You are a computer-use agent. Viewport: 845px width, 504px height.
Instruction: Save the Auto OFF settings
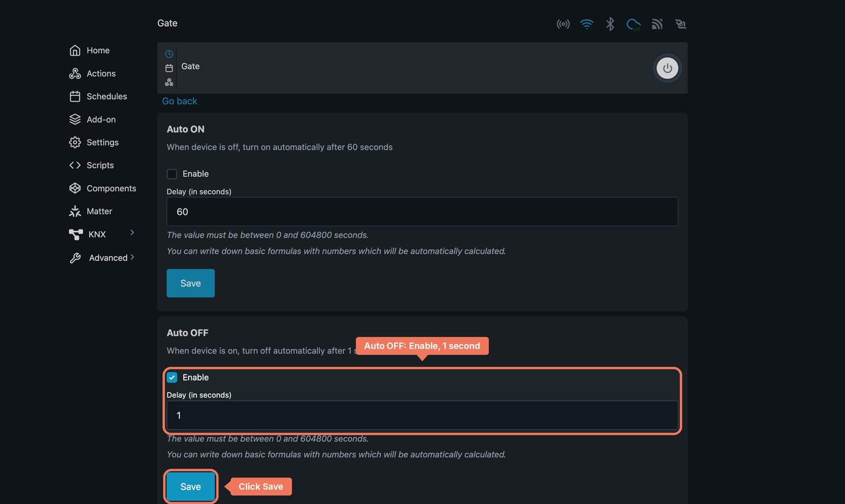point(191,487)
